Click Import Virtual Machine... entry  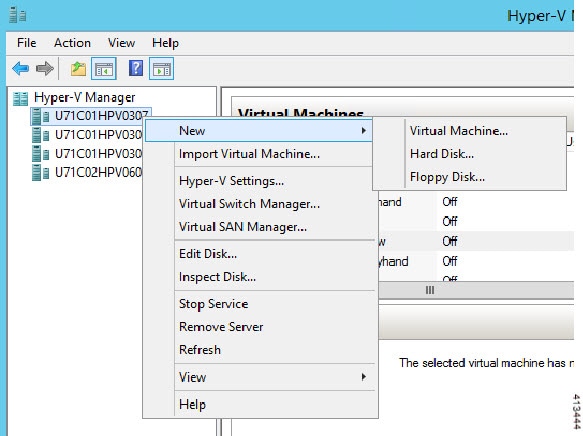(x=249, y=154)
